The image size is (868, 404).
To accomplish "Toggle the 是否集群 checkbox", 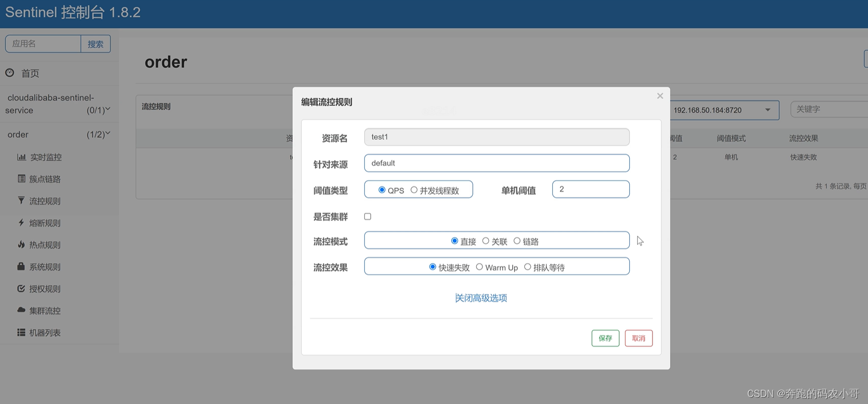I will 368,216.
